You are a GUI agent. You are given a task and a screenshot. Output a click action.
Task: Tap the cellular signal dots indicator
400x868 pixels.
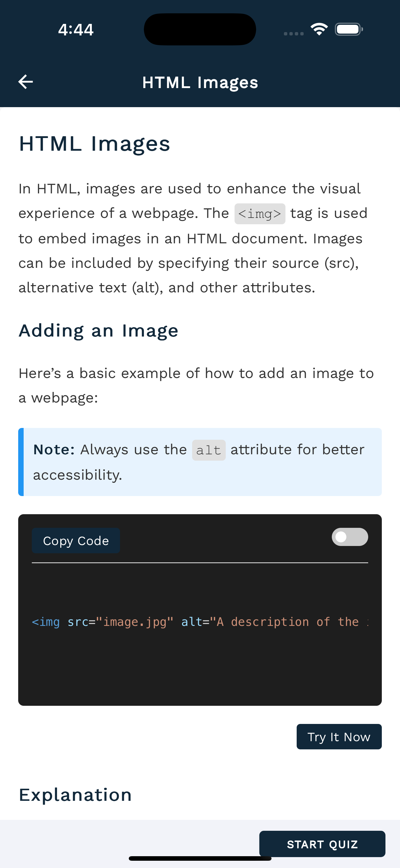pos(293,34)
